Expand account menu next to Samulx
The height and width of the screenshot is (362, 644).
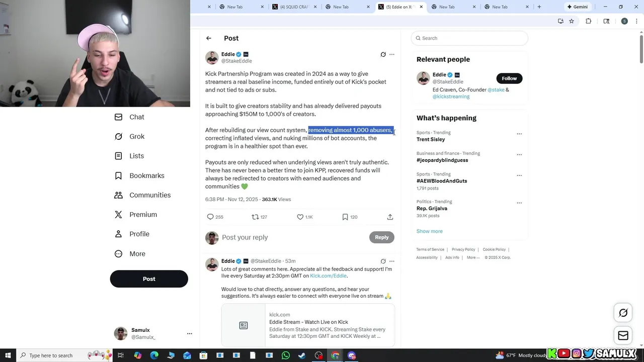[x=190, y=333]
